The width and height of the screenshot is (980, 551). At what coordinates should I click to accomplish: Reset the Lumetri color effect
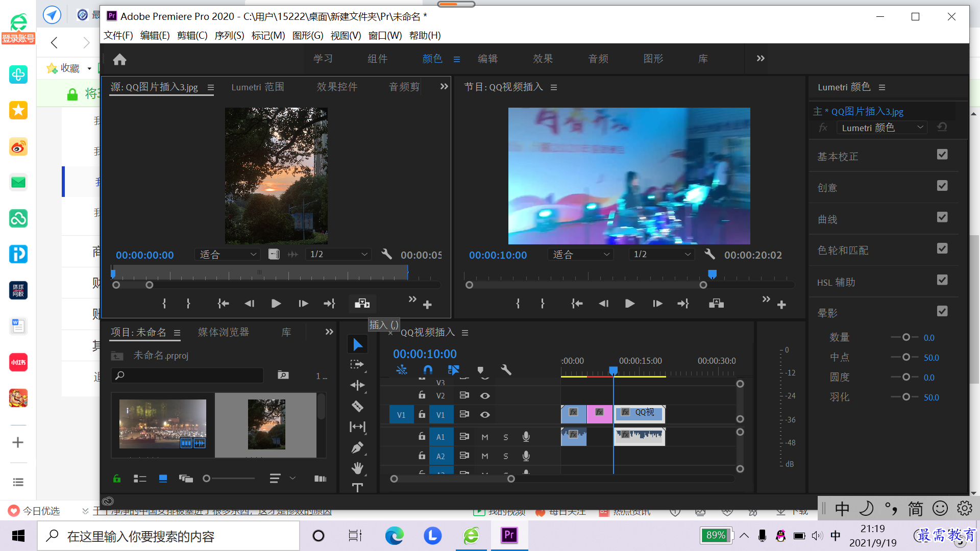pos(942,127)
